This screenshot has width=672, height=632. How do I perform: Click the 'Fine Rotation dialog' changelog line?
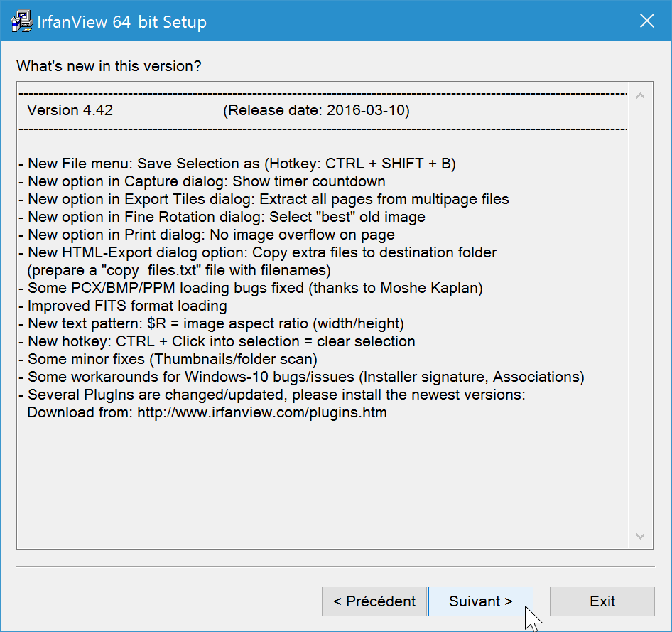tap(222, 217)
